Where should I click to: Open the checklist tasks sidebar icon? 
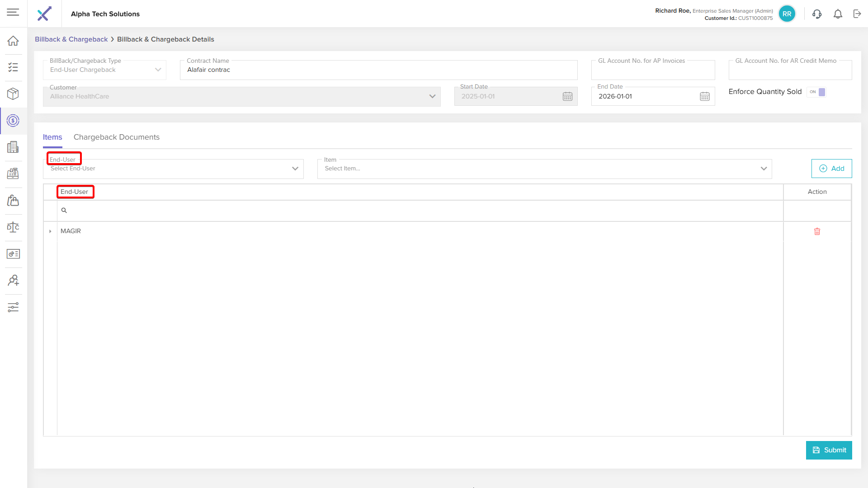click(x=13, y=67)
